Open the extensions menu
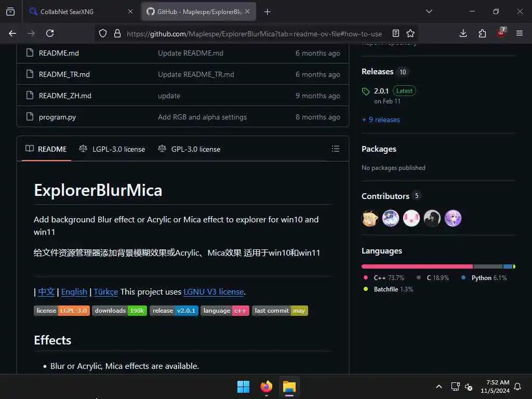This screenshot has height=399, width=532. click(x=482, y=33)
